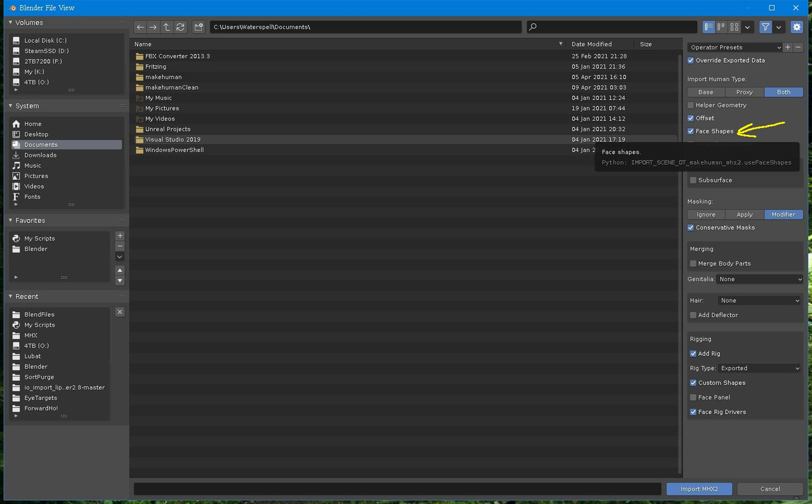Set masking to Modifier

pos(784,215)
